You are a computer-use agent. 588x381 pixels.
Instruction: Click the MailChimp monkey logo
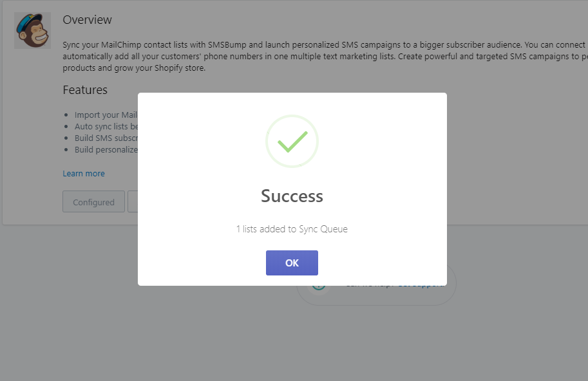pyautogui.click(x=33, y=30)
